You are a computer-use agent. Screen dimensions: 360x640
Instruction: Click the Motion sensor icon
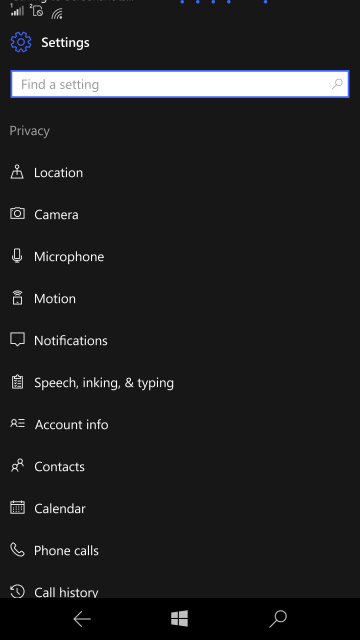[17, 298]
